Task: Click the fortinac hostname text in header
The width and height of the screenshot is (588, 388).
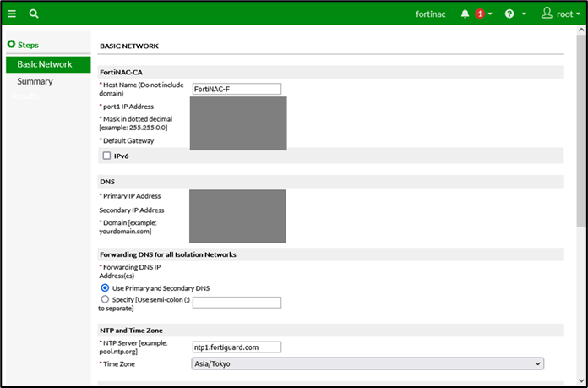Action: tap(431, 14)
